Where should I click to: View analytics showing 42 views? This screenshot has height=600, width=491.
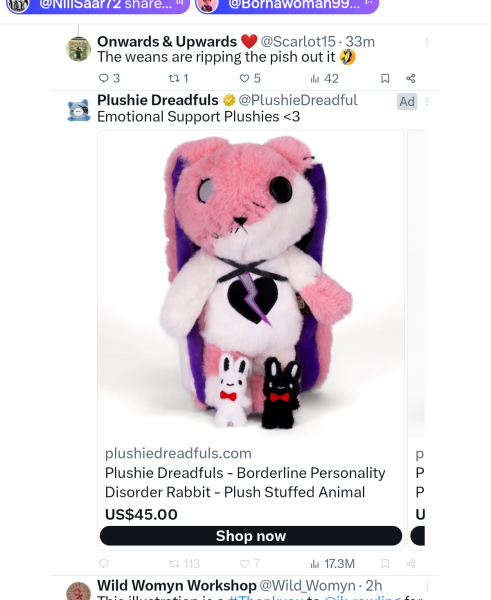[x=324, y=78]
